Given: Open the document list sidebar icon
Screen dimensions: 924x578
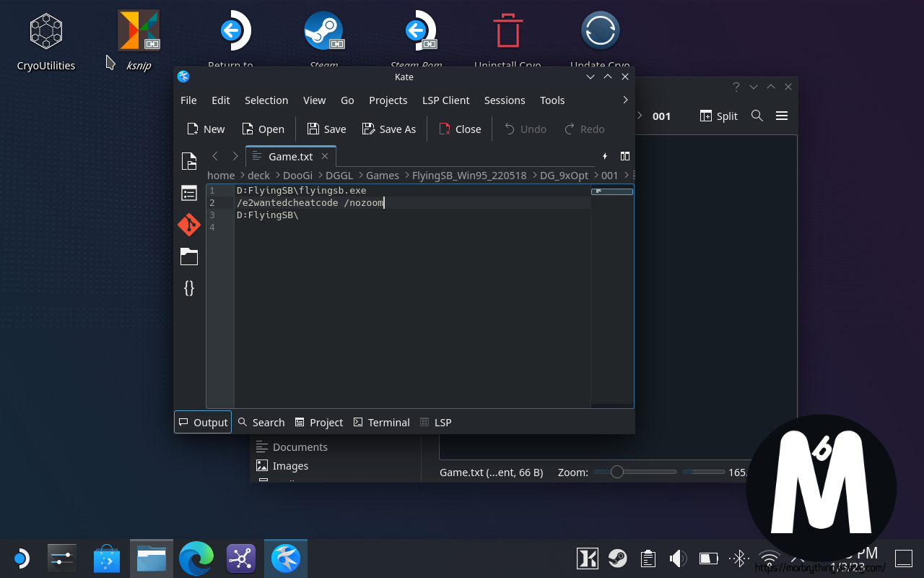Looking at the screenshot, I should (189, 193).
